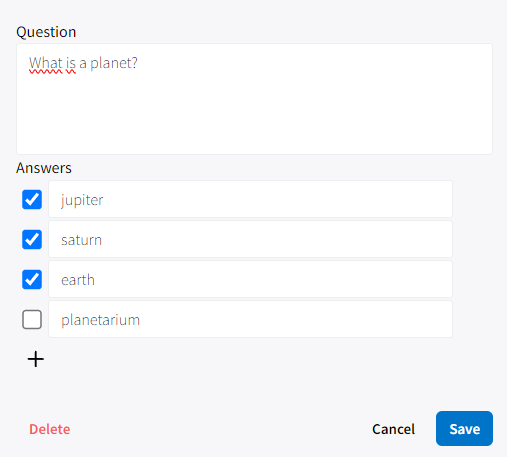Screen dimensions: 507x457
Task: Click into the planetarium answer field
Action: (x=250, y=319)
